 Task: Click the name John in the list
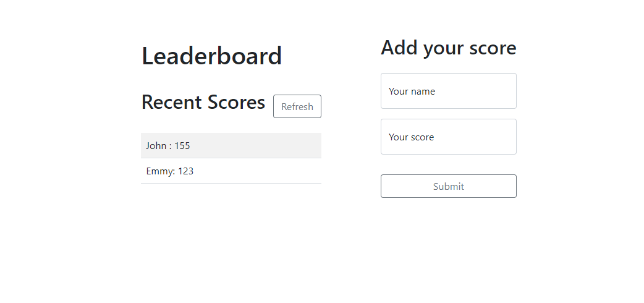pos(156,145)
